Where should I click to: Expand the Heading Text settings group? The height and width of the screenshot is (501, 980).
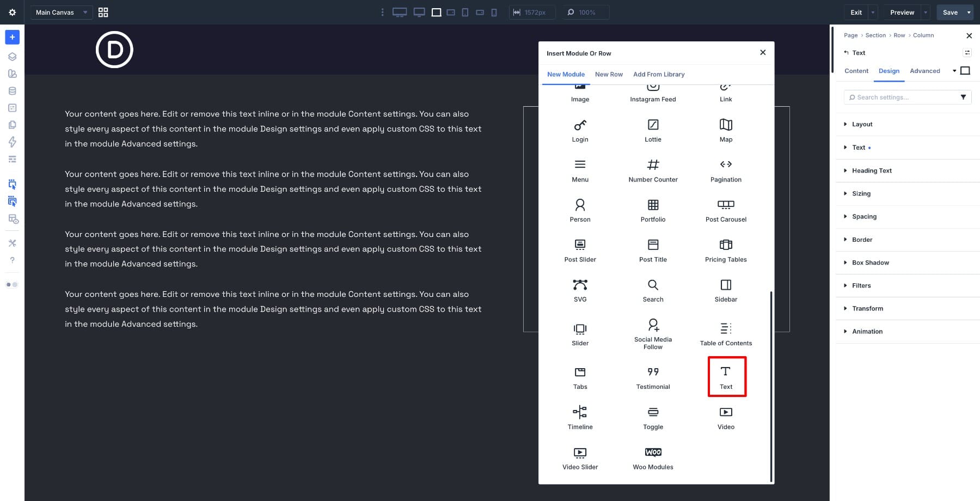(x=907, y=170)
